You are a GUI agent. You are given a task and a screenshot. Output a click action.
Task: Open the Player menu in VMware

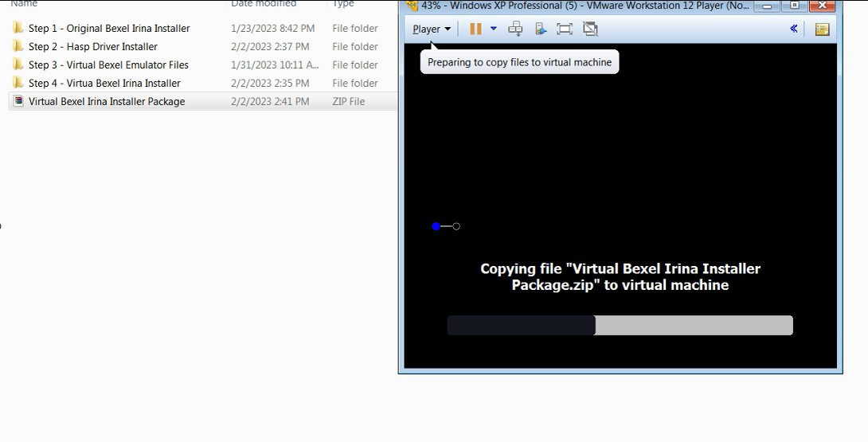click(x=432, y=29)
